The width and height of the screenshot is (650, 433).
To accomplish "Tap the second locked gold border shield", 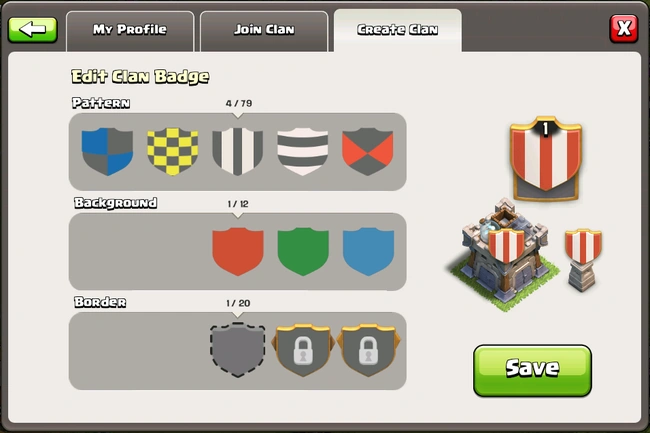I will [369, 350].
